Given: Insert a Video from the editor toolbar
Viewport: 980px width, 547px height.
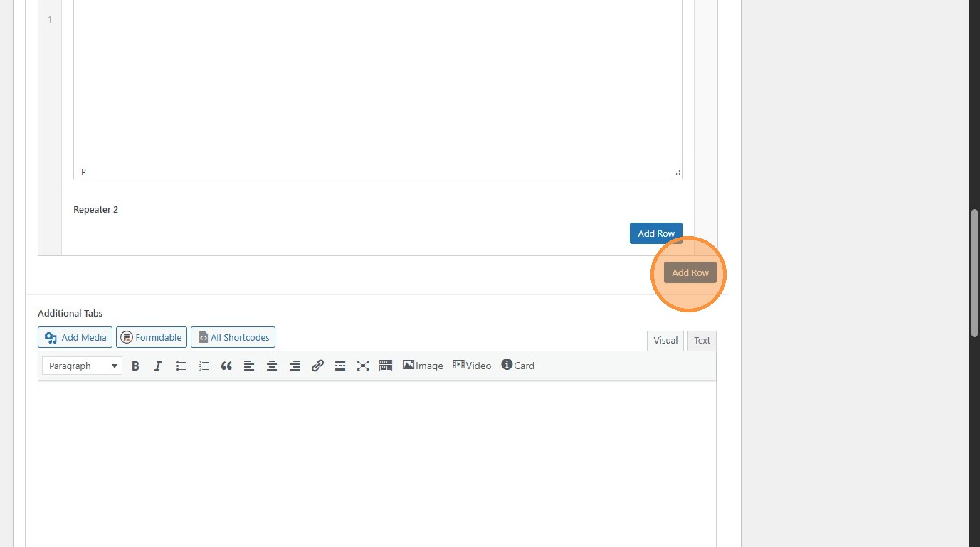Looking at the screenshot, I should [x=472, y=366].
